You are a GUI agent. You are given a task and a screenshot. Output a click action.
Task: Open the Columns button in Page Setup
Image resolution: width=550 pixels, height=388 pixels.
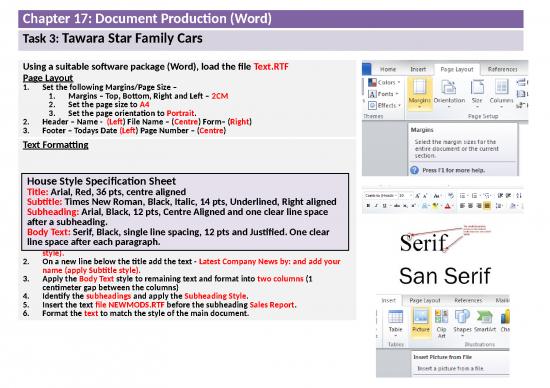501,93
